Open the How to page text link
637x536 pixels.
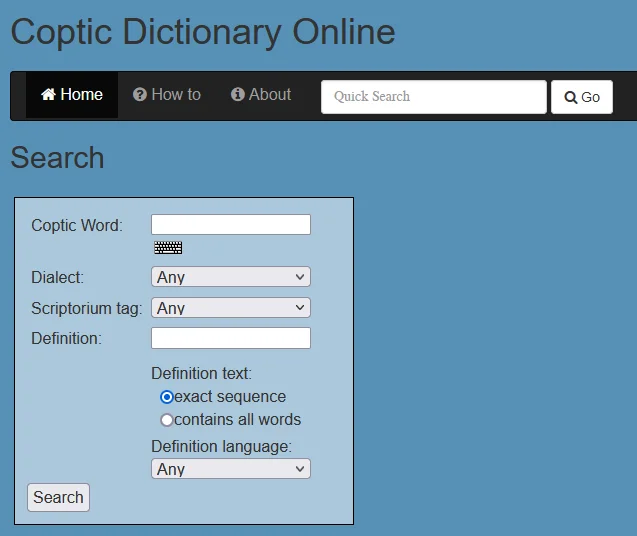(176, 95)
